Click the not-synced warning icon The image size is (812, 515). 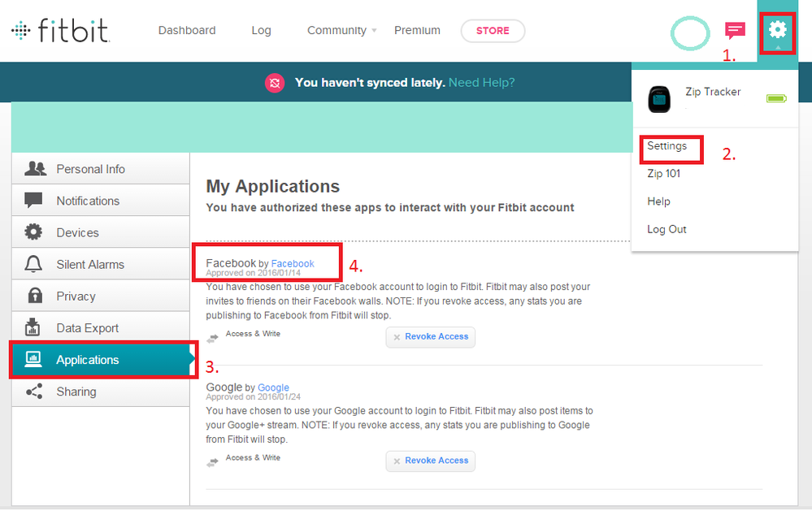pyautogui.click(x=275, y=83)
